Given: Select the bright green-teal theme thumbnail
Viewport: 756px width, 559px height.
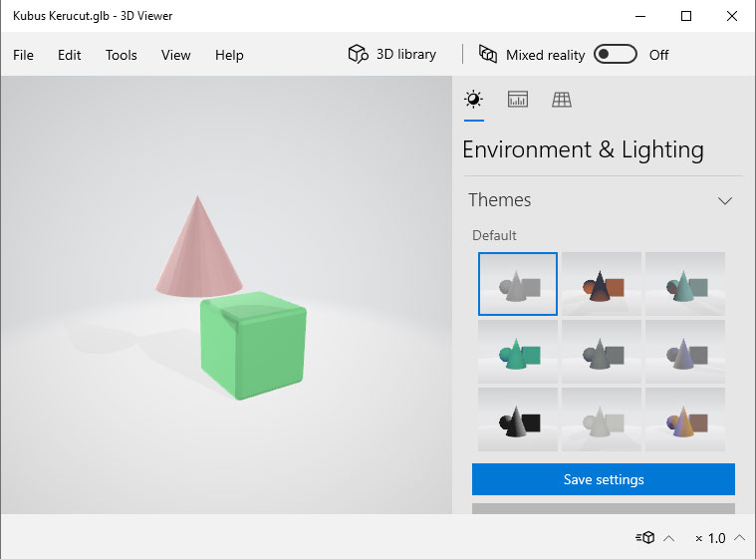Looking at the screenshot, I should click(x=518, y=352).
